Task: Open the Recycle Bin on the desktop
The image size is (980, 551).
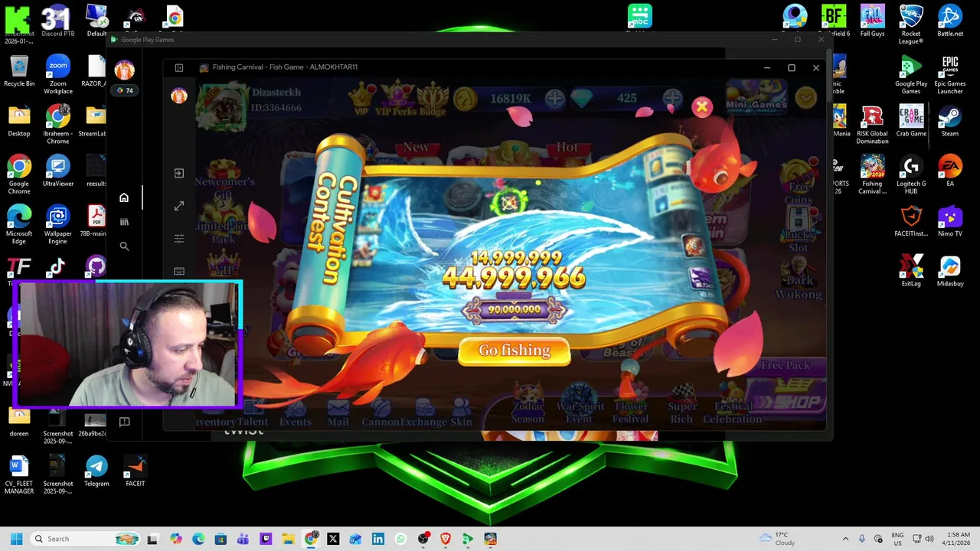Action: pos(19,72)
